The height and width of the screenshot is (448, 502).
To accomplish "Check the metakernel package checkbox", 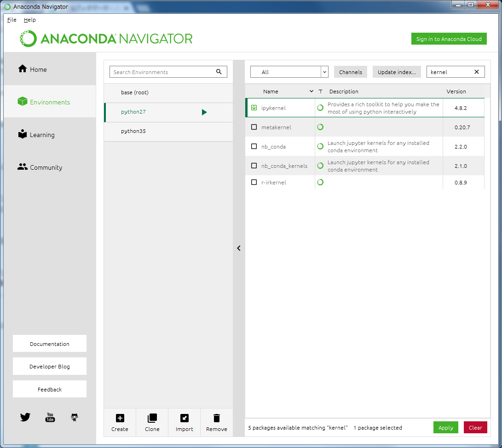I will (254, 127).
